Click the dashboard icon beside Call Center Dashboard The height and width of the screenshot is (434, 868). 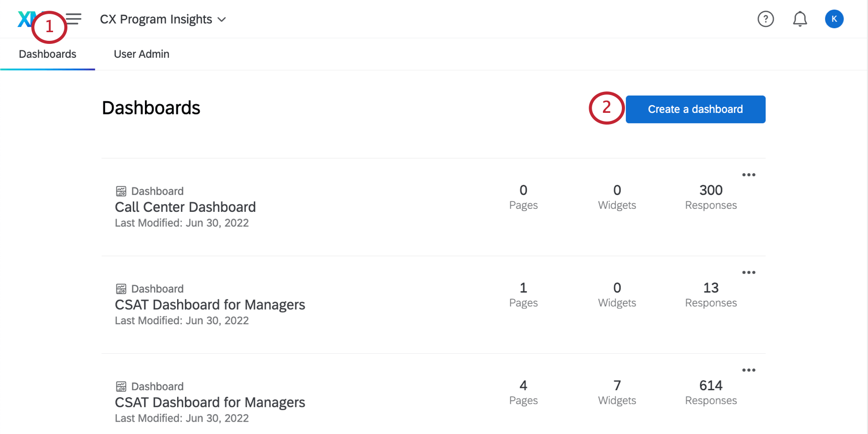point(121,191)
